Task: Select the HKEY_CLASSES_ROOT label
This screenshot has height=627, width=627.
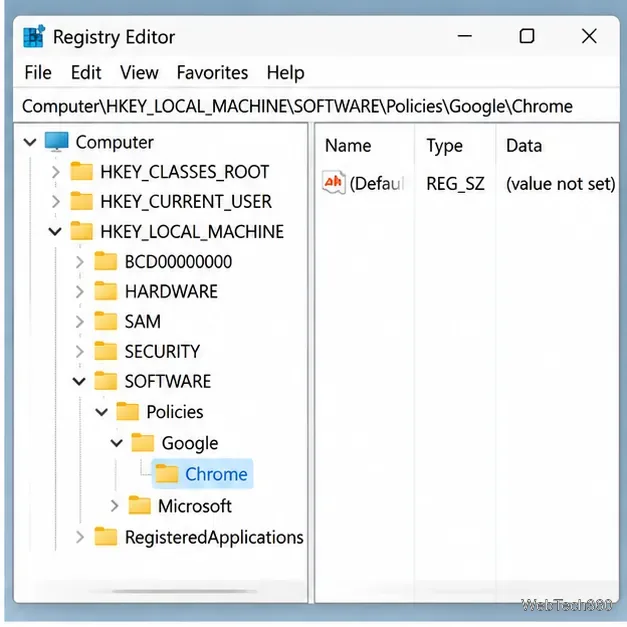Action: click(x=185, y=172)
